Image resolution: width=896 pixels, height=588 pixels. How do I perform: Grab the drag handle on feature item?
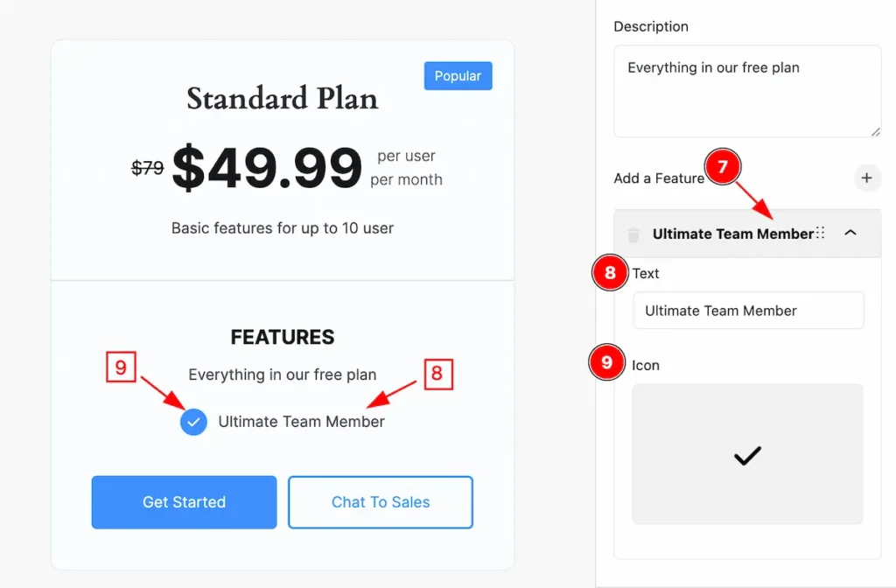(x=821, y=233)
